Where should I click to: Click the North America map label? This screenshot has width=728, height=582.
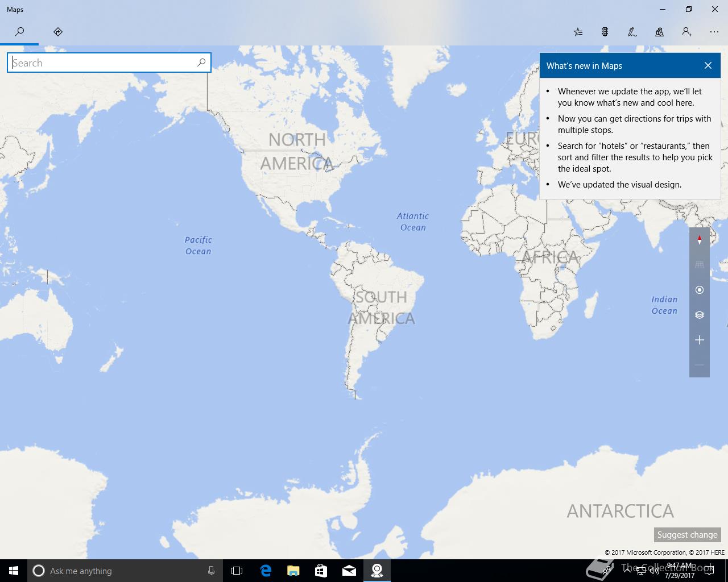coord(297,151)
